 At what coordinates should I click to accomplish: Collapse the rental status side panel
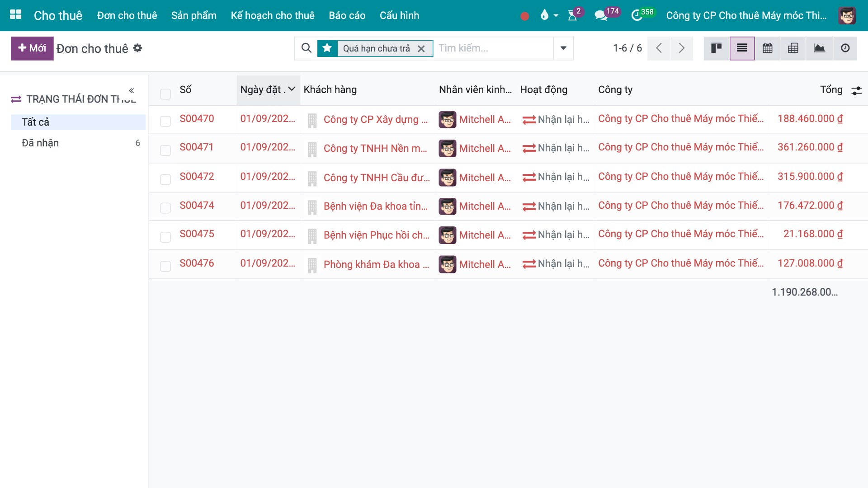(x=131, y=91)
